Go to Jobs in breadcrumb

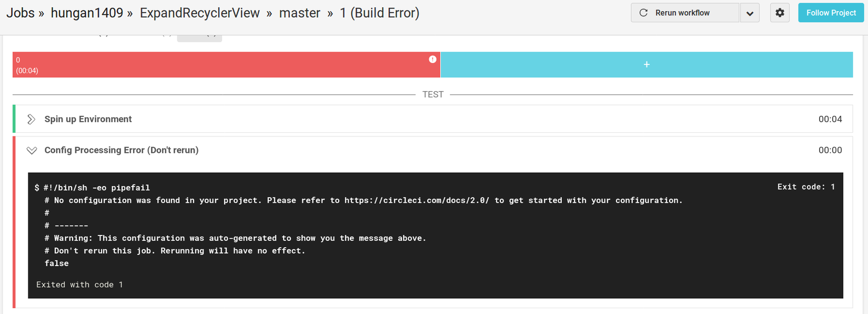pos(21,13)
